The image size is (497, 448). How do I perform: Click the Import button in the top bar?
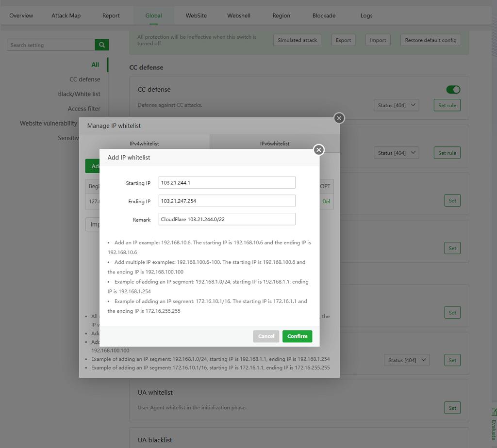pos(378,40)
